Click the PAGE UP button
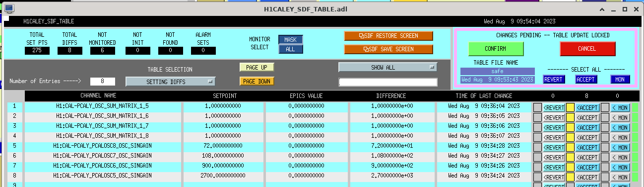 (257, 67)
